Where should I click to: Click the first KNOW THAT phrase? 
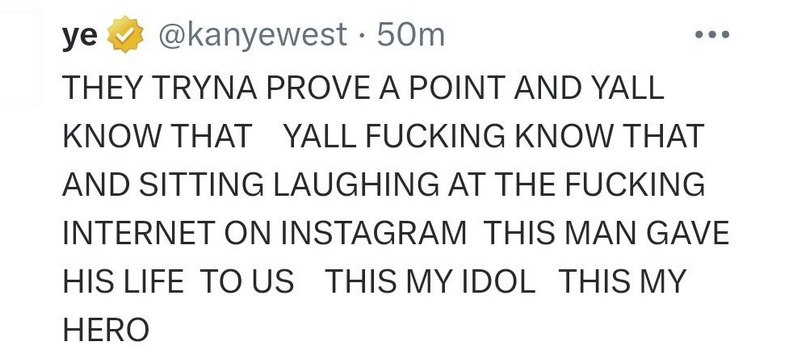click(157, 136)
